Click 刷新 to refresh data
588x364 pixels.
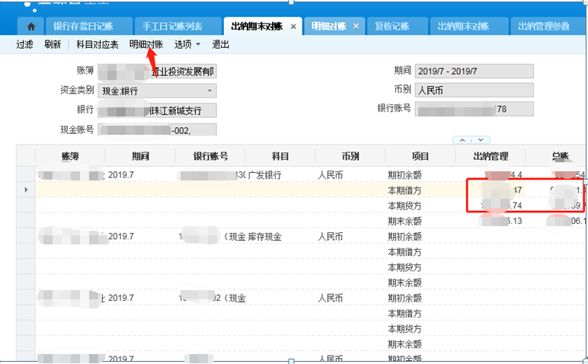pyautogui.click(x=53, y=45)
